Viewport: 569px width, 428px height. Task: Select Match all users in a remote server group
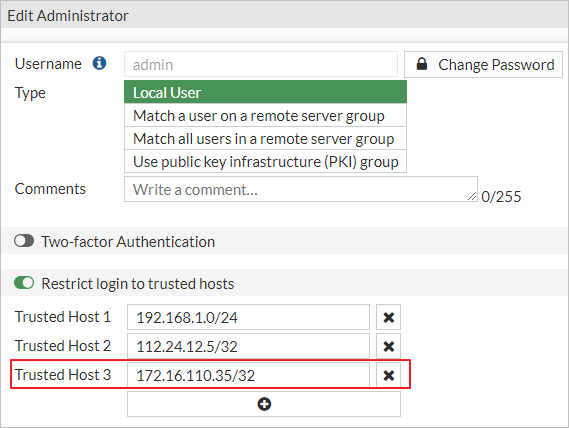point(265,138)
